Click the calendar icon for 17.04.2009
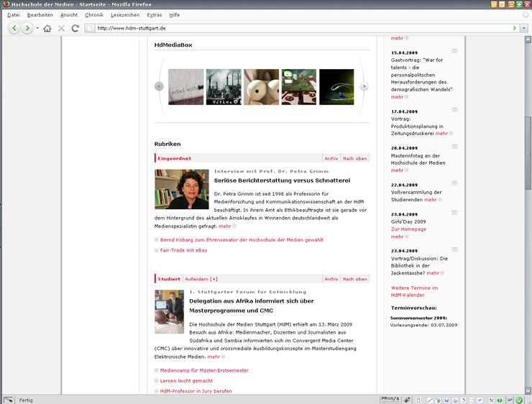This screenshot has height=404, width=532. 454,110
